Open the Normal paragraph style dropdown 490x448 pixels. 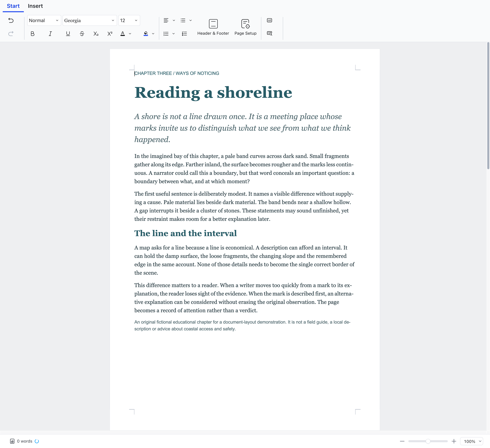click(44, 20)
